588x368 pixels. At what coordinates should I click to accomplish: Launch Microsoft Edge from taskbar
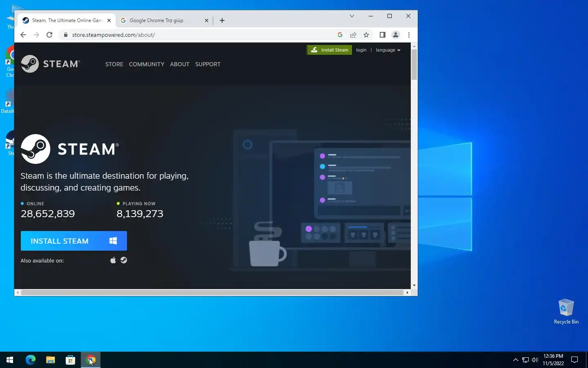pos(31,360)
